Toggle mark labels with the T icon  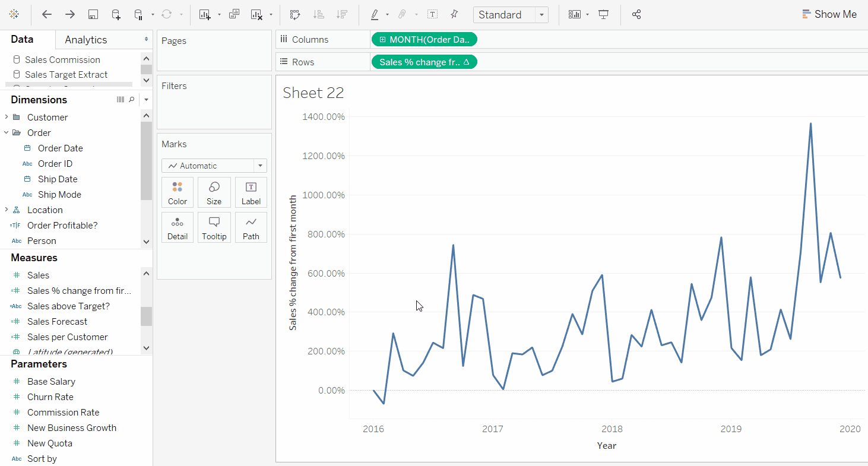tap(433, 14)
